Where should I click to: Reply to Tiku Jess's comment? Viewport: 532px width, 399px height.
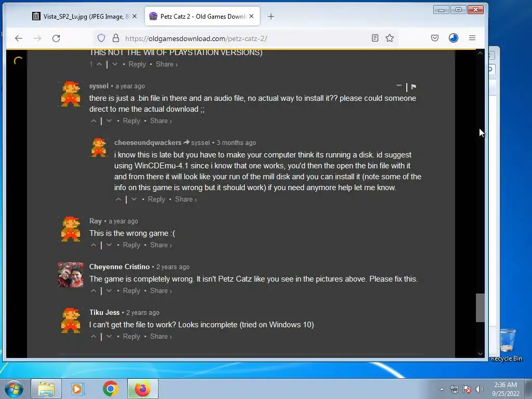(131, 337)
